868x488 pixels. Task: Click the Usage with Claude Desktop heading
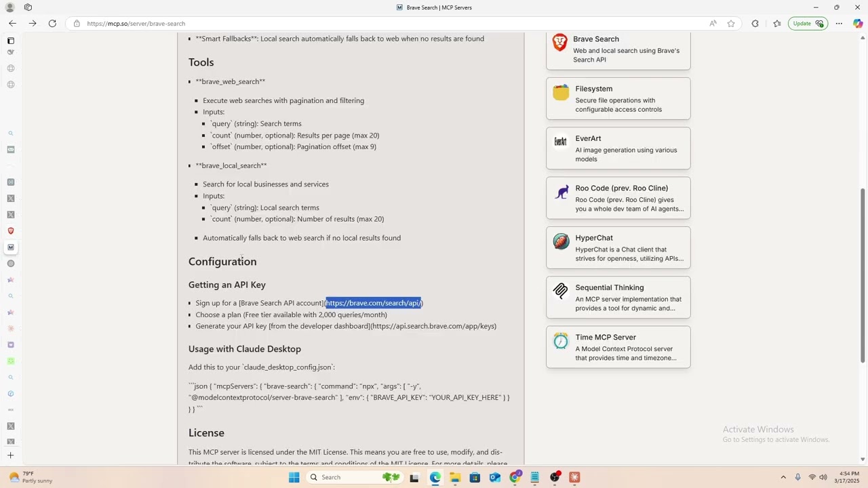click(x=245, y=349)
